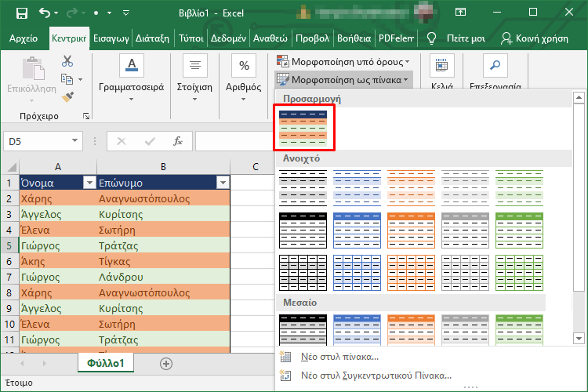This screenshot has height=392, width=588.
Task: Switch to the Εισαγωγή ribbon tab
Action: pos(111,38)
